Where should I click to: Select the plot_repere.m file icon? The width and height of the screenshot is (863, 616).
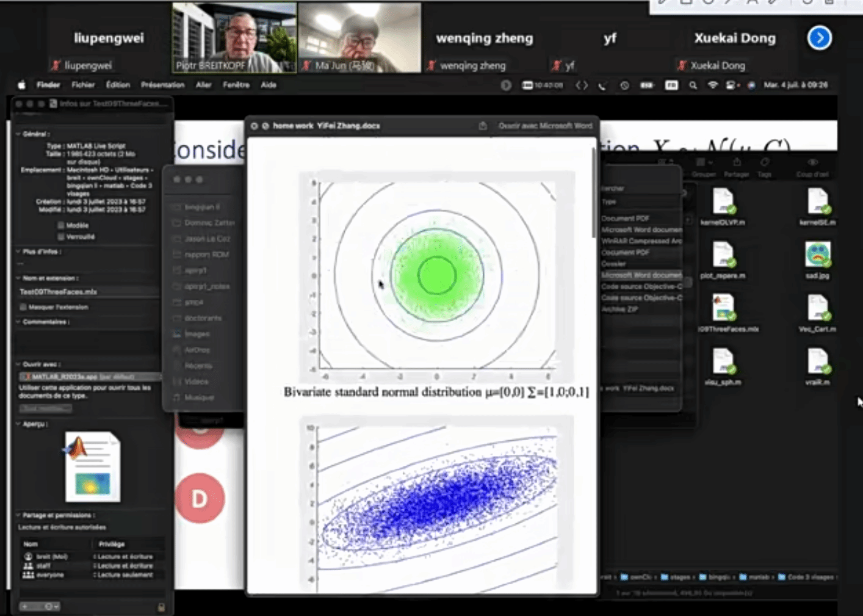coord(723,255)
